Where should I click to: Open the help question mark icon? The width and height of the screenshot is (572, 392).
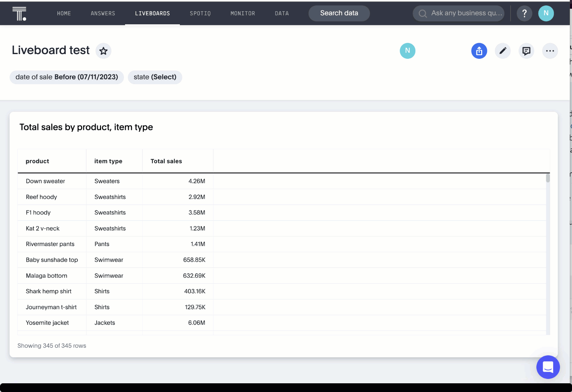tap(524, 13)
